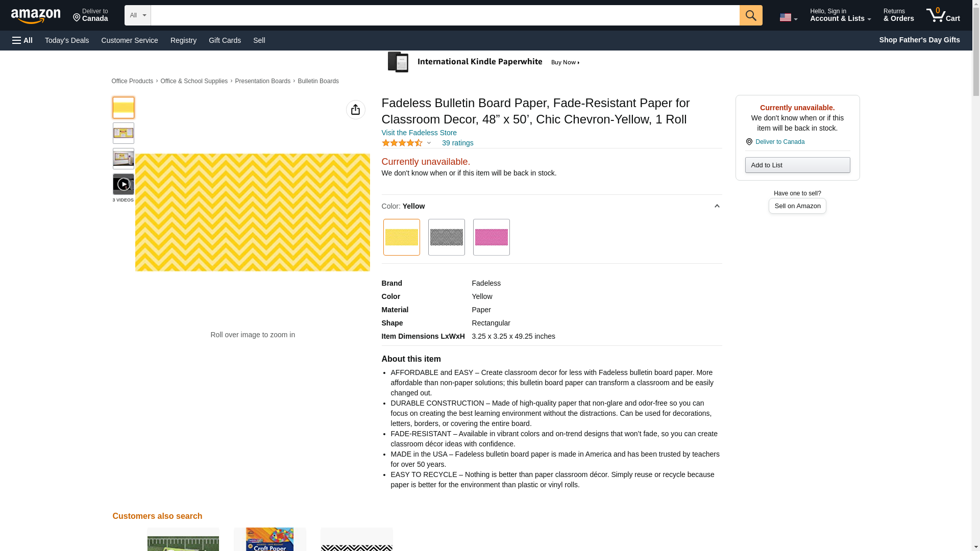Image resolution: width=980 pixels, height=551 pixels.
Task: Open Visit the Fadeless Store link
Action: 419,133
